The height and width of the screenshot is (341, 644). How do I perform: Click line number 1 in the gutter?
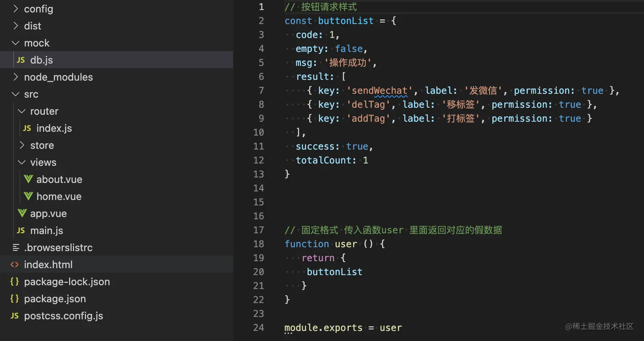pos(261,7)
